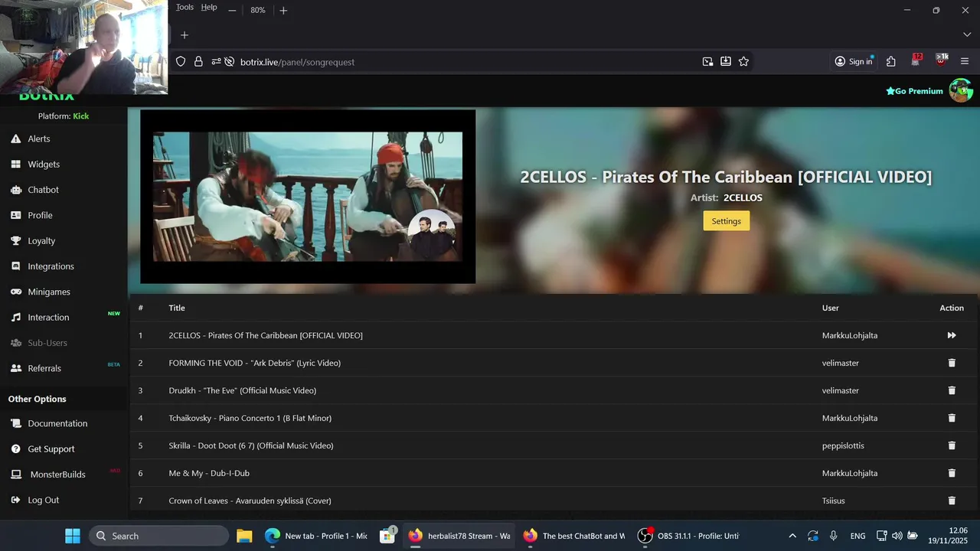Zoom in with the plus button
Screen dimensions: 980x551
point(283,10)
